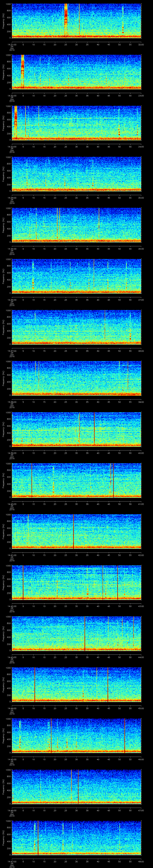153x868 pixels.
Task: Click the "39:00" end time label
Action: (141, 402)
